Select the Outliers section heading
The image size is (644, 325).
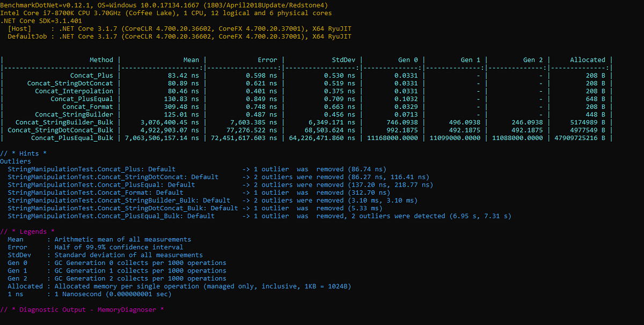pyautogui.click(x=16, y=161)
